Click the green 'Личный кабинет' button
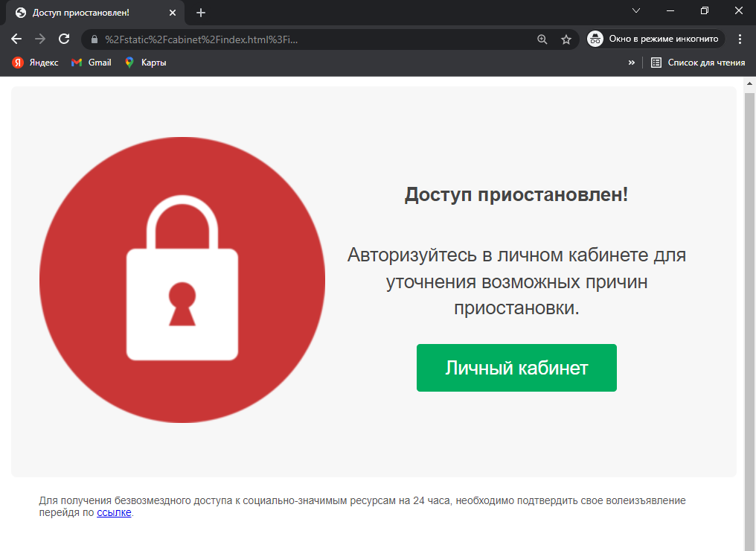The height and width of the screenshot is (551, 756). 516,368
